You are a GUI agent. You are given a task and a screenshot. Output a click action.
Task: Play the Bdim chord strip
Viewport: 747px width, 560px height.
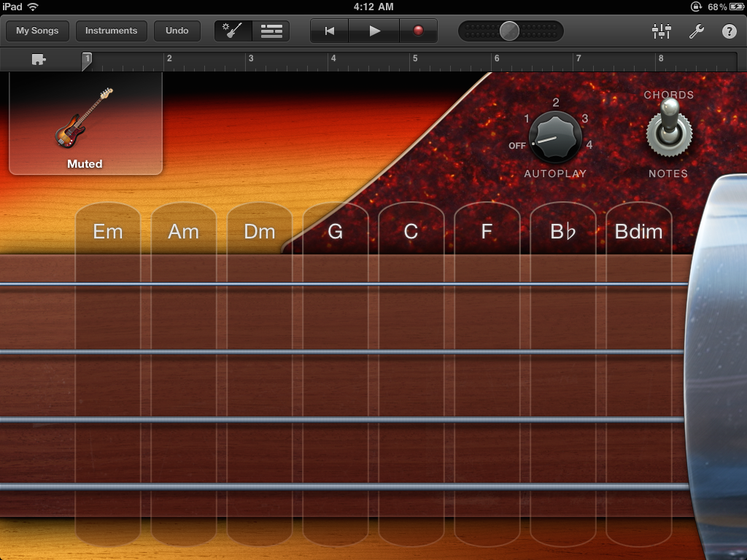(638, 374)
